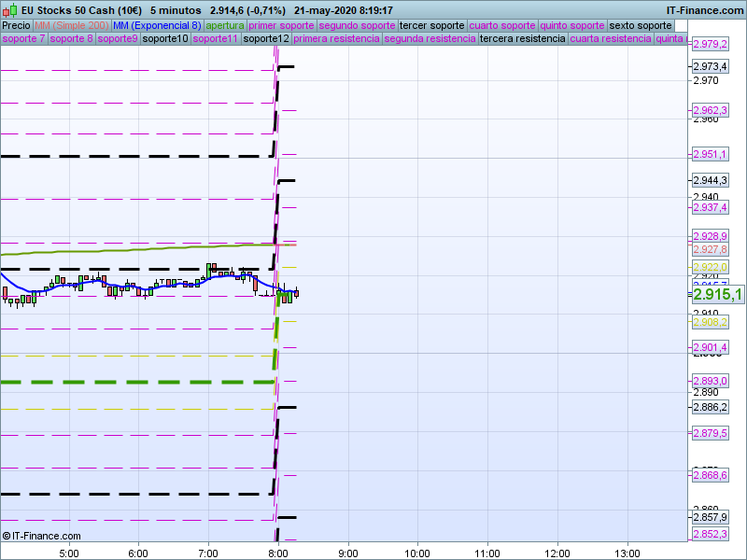This screenshot has width=747, height=560.
Task: Click the primera resistencia legend label
Action: click(x=336, y=39)
